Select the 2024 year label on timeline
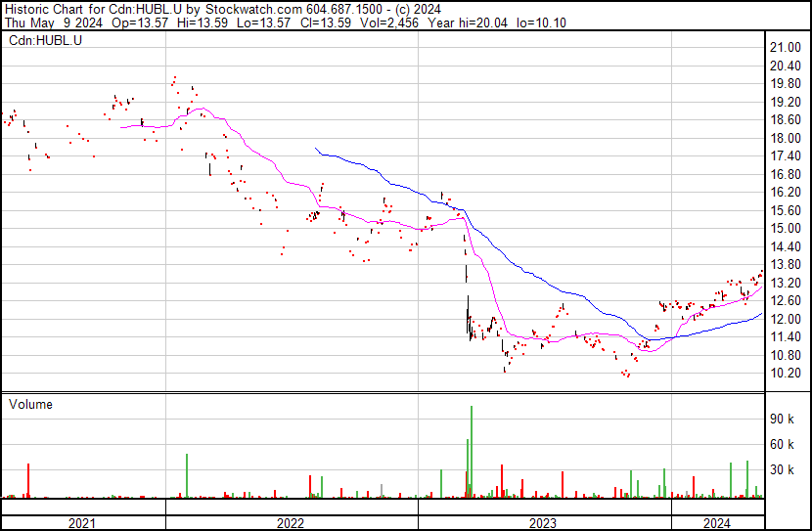The image size is (812, 531). (717, 523)
